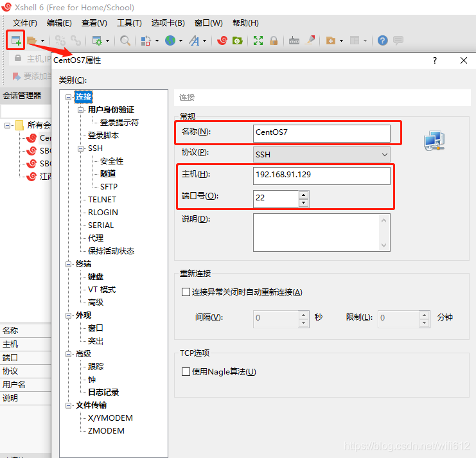Click the new folder plus toolbar icon

331,40
